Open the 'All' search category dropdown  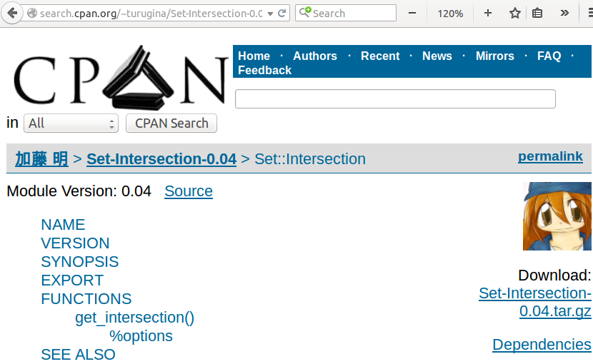tap(71, 123)
